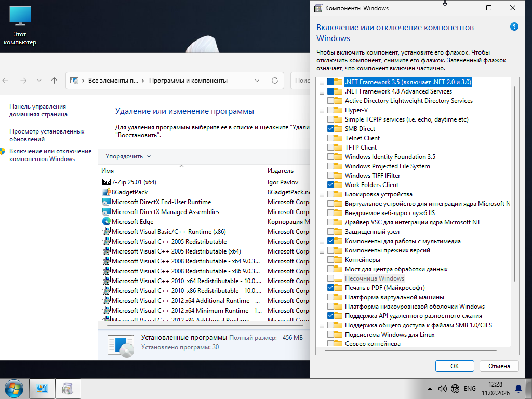This screenshot has width=532, height=399.
Task: Click the refresh address bar icon
Action: click(275, 81)
